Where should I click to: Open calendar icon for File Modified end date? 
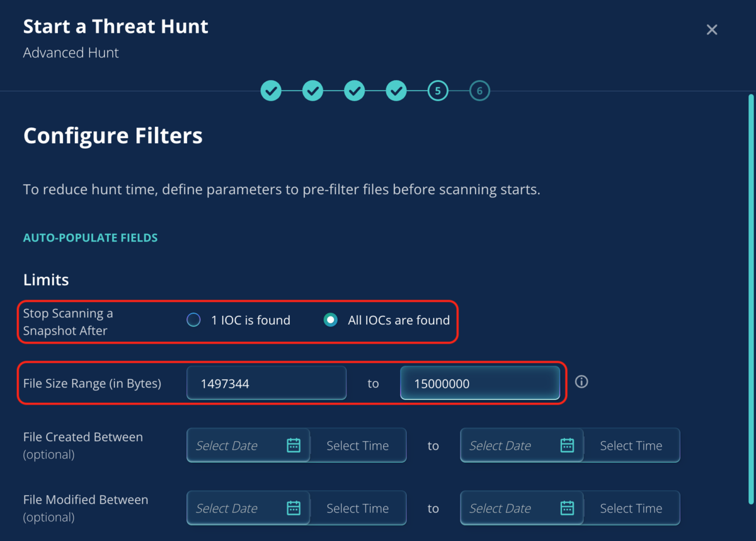pos(567,508)
